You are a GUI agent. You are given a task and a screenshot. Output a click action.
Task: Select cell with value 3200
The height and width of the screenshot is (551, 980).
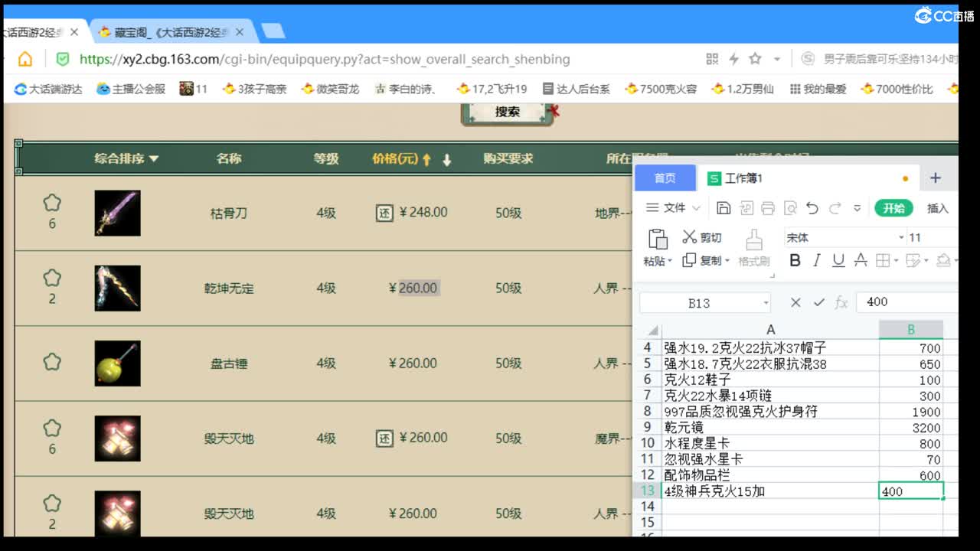[911, 428]
